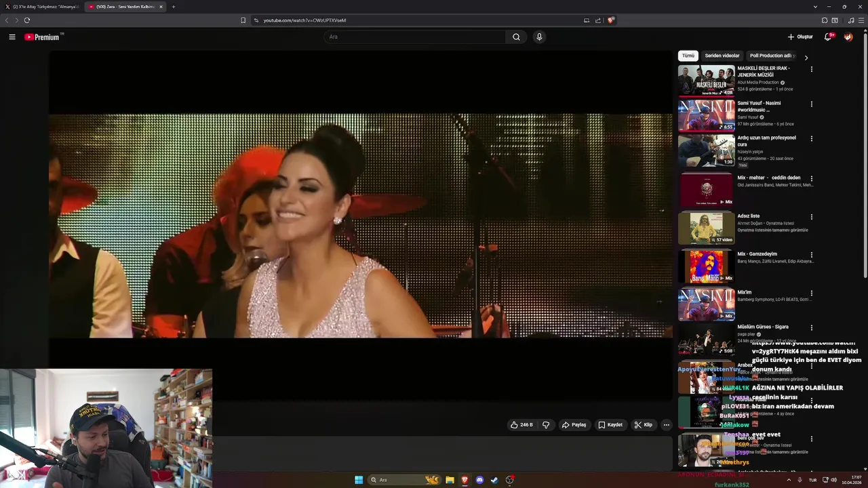
Task: Click the Brave browser taskbar icon
Action: (x=465, y=480)
